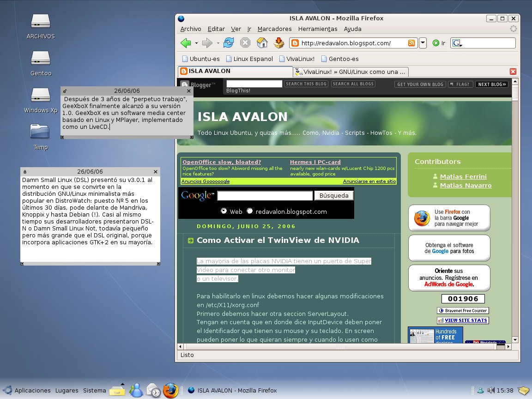Click the volume speaker icon in the tray
The width and height of the screenshot is (532, 399).
(490, 391)
